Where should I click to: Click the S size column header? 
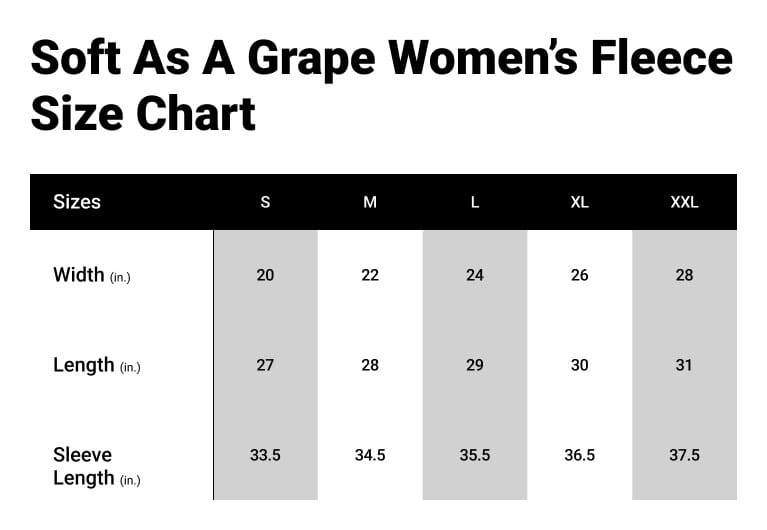click(x=265, y=202)
